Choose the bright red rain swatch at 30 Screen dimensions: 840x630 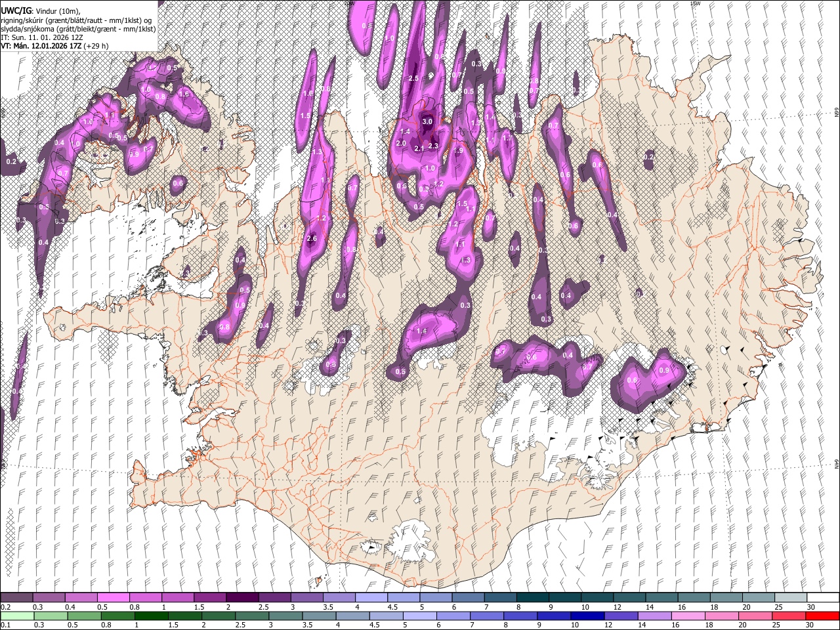point(823,616)
